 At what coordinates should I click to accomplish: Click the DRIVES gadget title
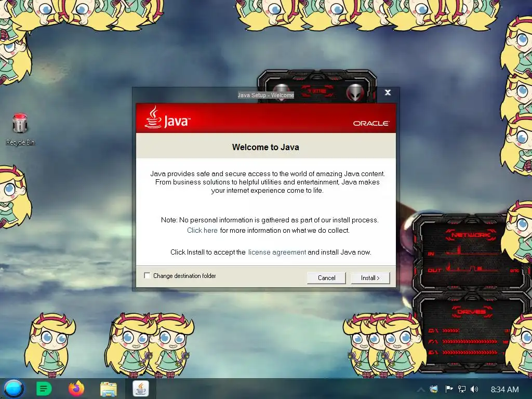(471, 312)
